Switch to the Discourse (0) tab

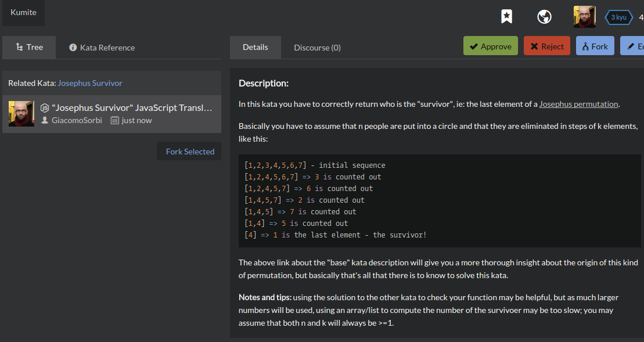tap(317, 48)
